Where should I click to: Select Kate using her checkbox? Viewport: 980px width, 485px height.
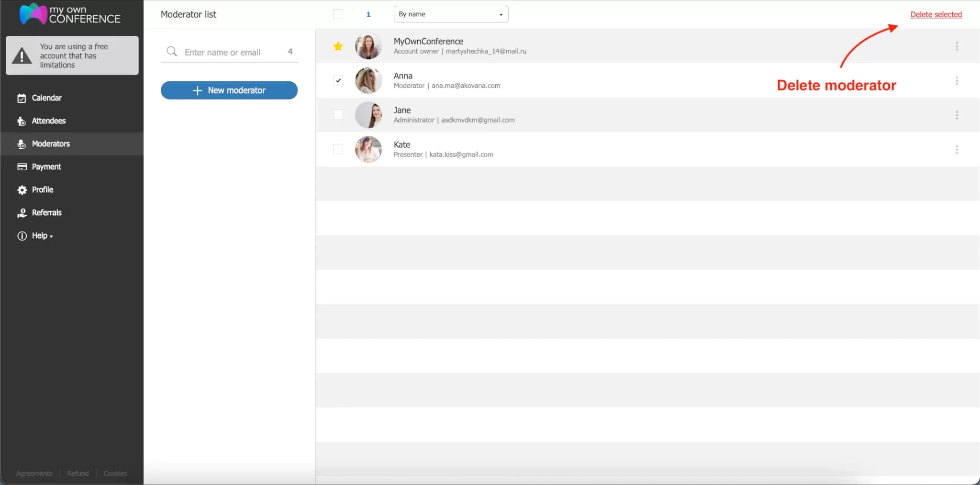pyautogui.click(x=338, y=149)
